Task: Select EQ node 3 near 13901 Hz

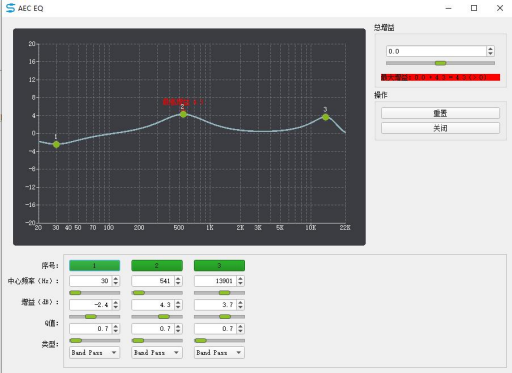Action: (326, 117)
